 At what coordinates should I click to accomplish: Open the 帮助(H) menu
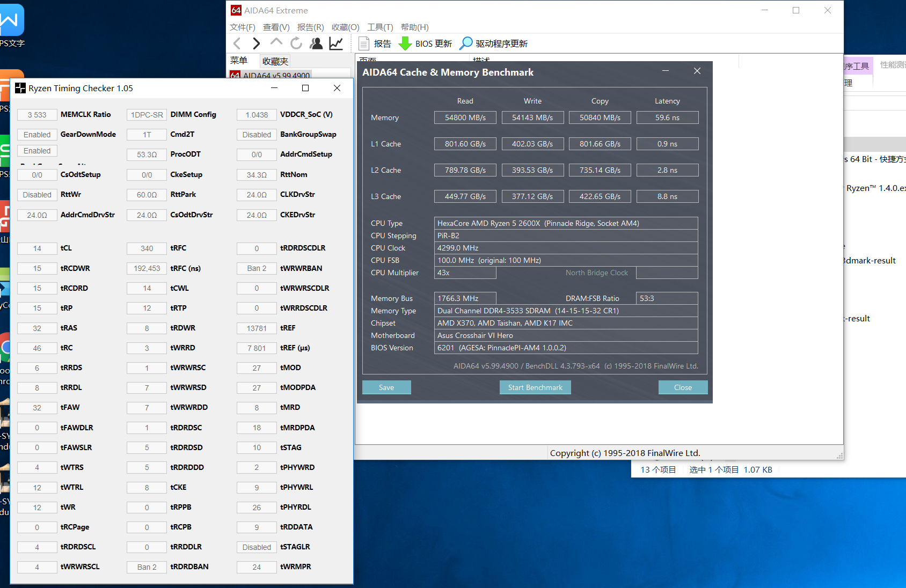click(415, 27)
